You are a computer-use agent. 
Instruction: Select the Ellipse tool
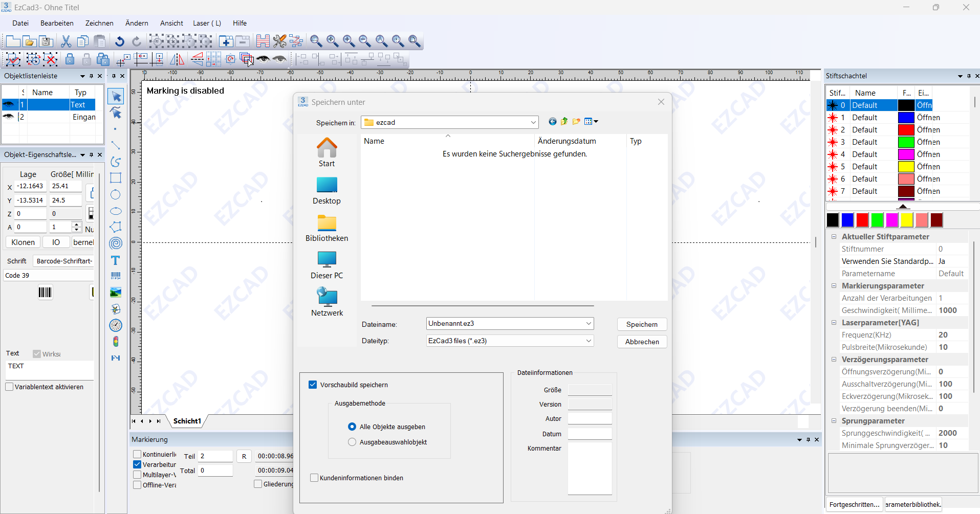(116, 211)
